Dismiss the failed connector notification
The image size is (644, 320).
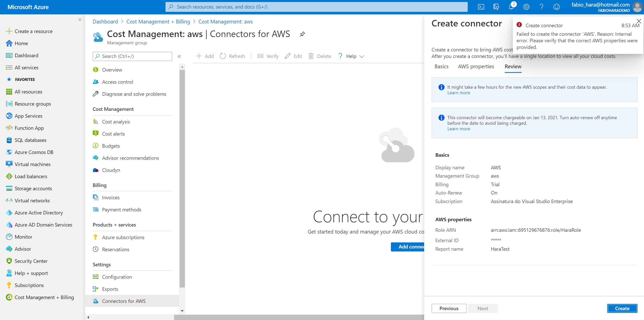click(639, 21)
